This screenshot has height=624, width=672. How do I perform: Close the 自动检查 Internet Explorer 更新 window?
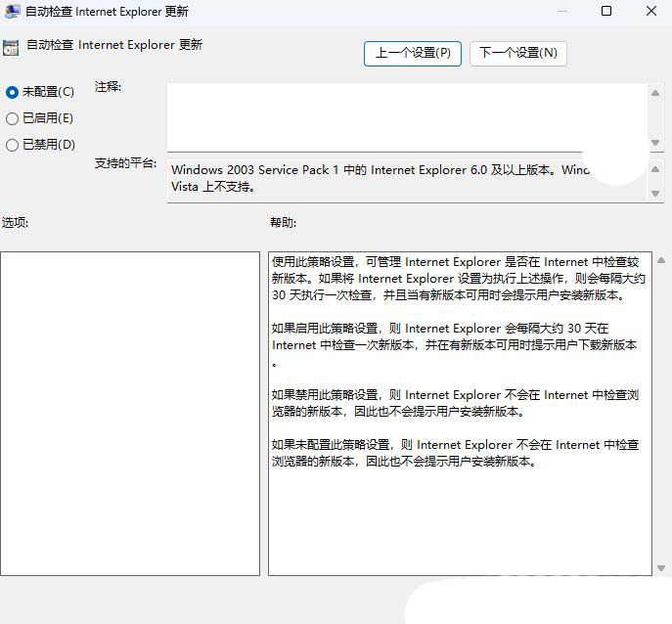[651, 11]
